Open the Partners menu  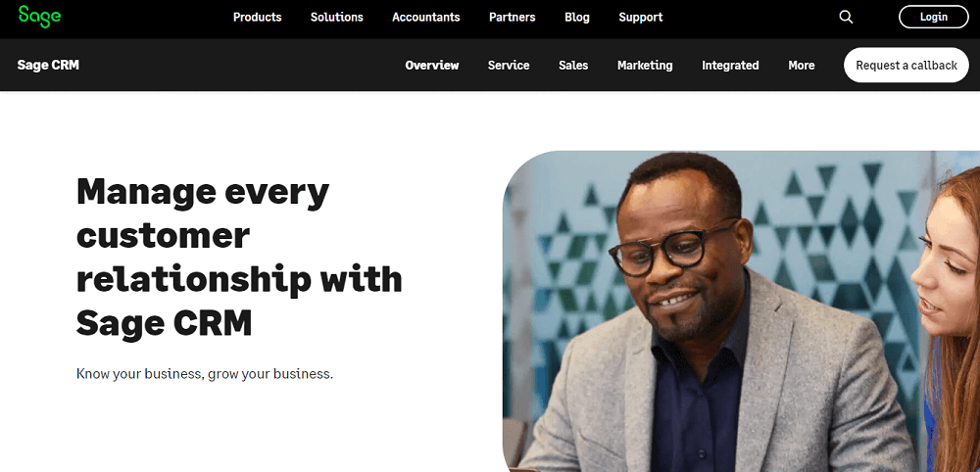[x=513, y=17]
